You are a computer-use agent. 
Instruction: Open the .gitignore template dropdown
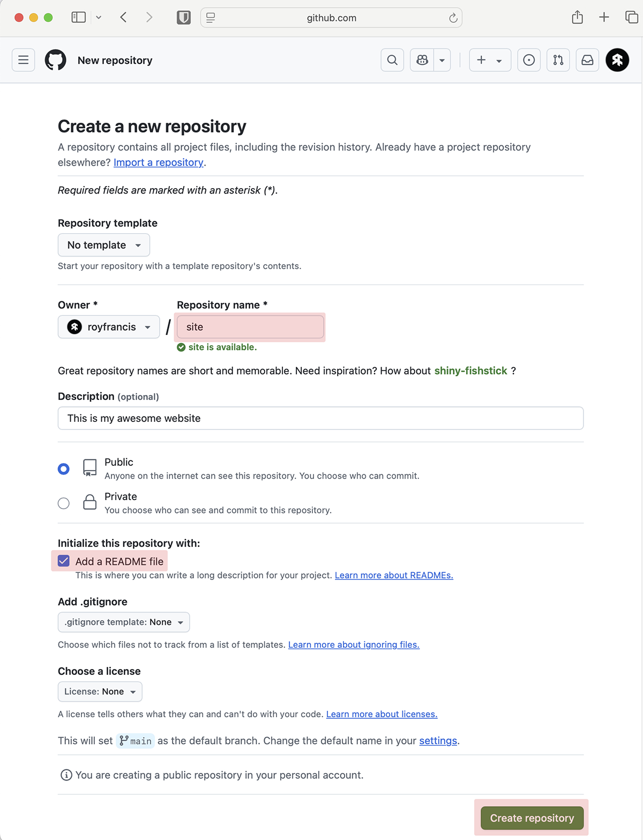coord(124,622)
